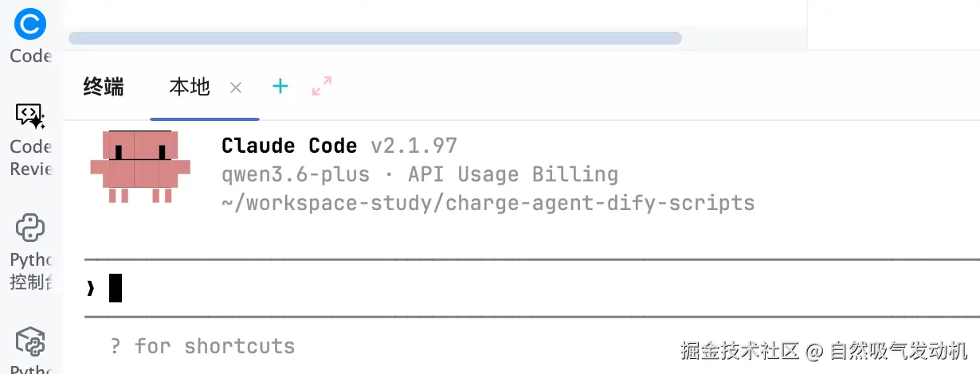Click the 掘金技术社区 watermark text
This screenshot has width=980, height=374.
[x=739, y=350]
